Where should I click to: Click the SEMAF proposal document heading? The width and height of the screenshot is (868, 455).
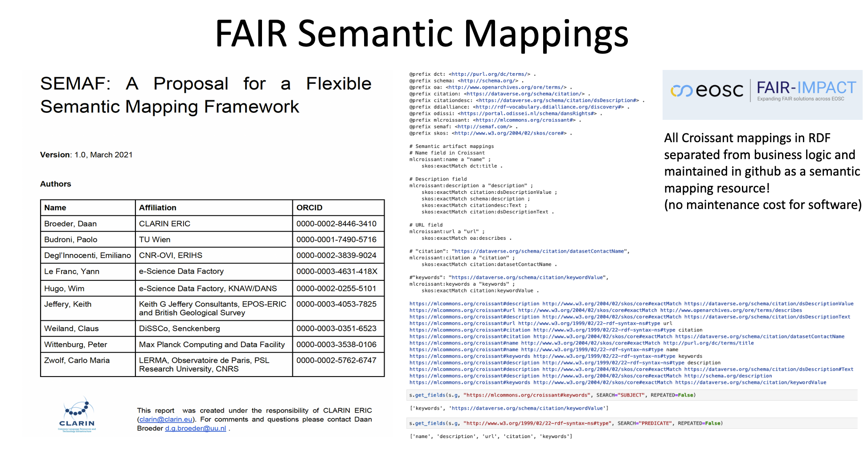205,95
